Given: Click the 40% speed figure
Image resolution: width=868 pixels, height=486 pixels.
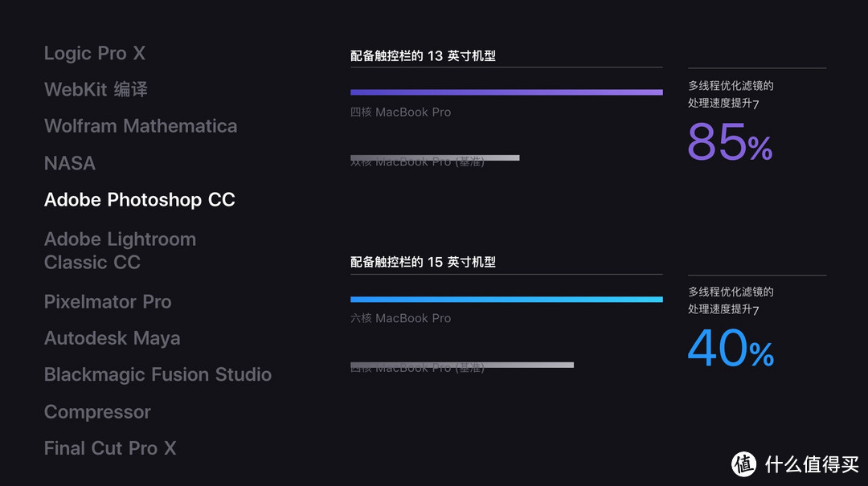Looking at the screenshot, I should click(731, 348).
